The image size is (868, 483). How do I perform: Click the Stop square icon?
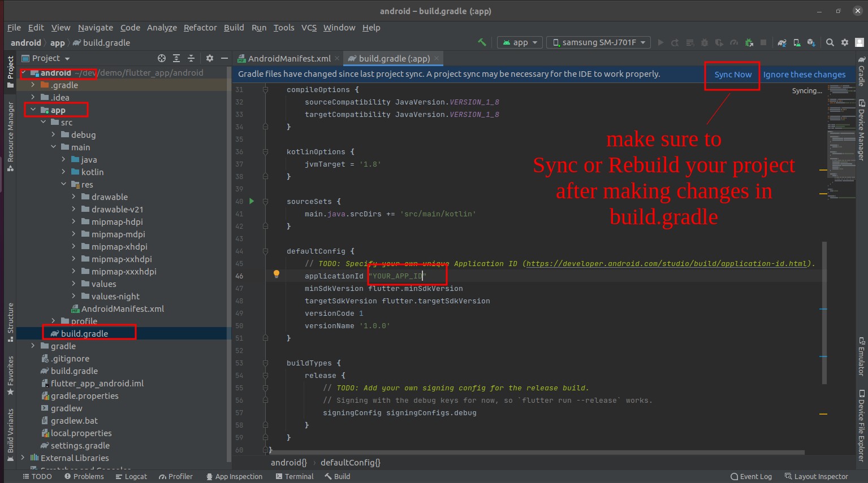click(x=763, y=42)
